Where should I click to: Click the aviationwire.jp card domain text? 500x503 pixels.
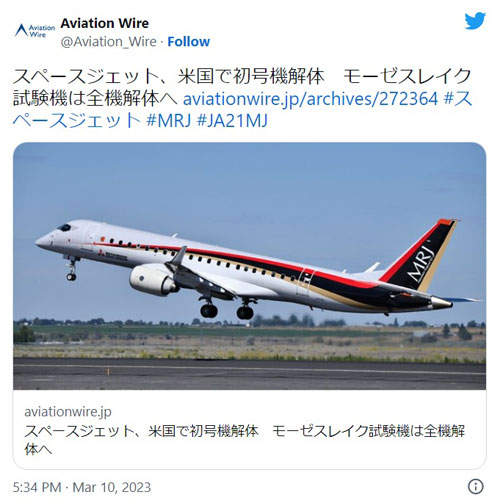(x=68, y=411)
